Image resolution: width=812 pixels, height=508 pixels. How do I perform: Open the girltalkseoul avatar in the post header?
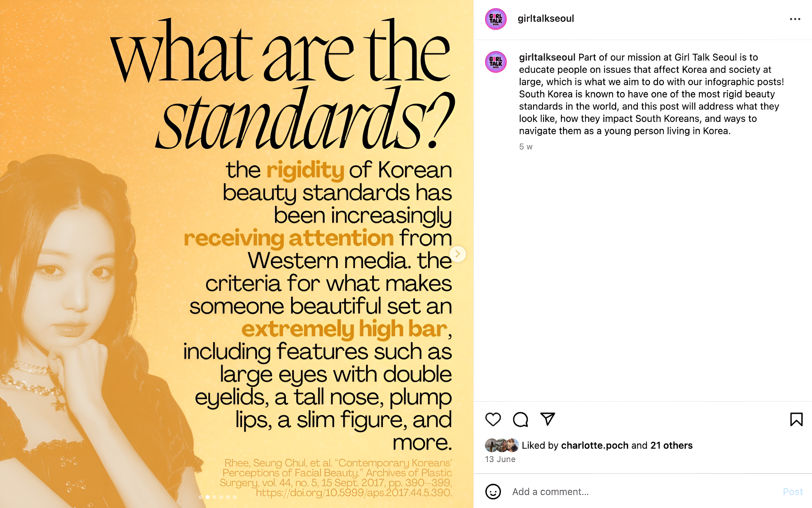coord(496,19)
